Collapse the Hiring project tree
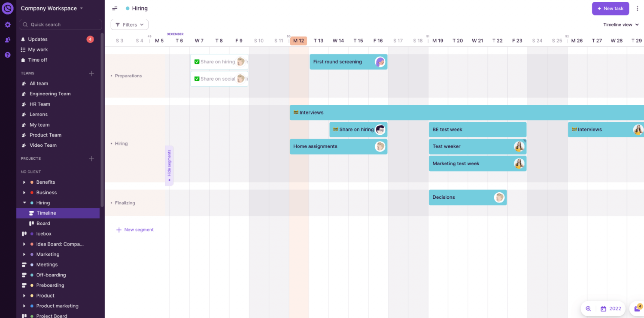This screenshot has width=644, height=318. click(x=24, y=203)
